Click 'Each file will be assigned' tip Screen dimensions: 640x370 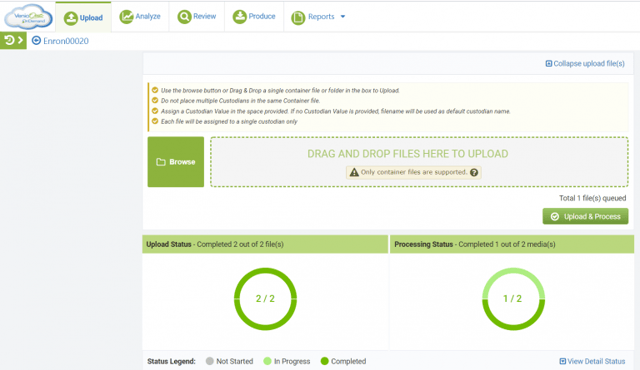(x=229, y=122)
